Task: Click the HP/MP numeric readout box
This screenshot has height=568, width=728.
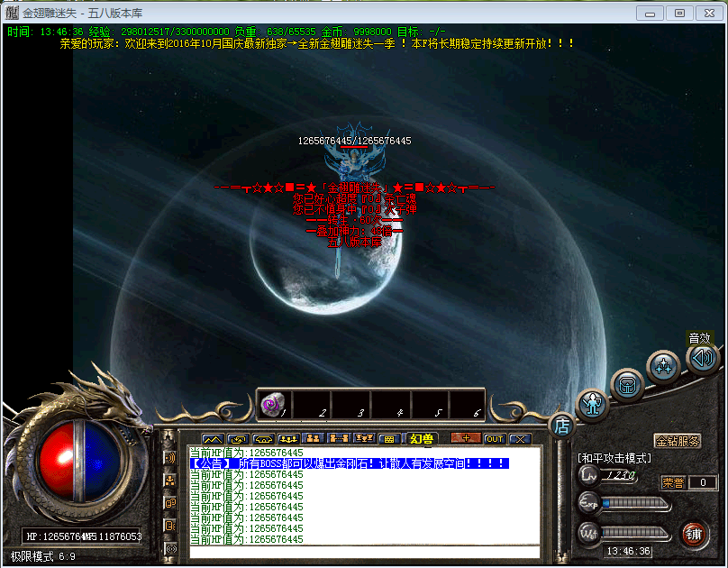Action: pos(82,536)
